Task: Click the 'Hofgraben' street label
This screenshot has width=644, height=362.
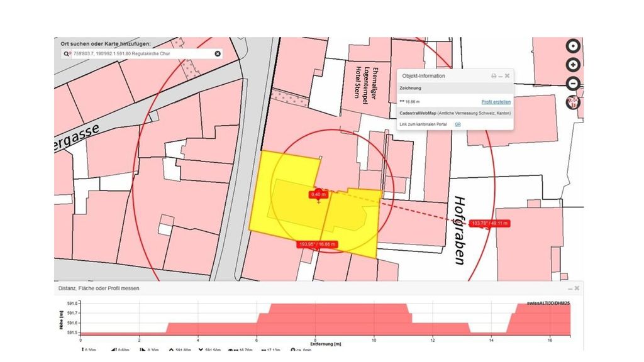Action: coord(459,231)
